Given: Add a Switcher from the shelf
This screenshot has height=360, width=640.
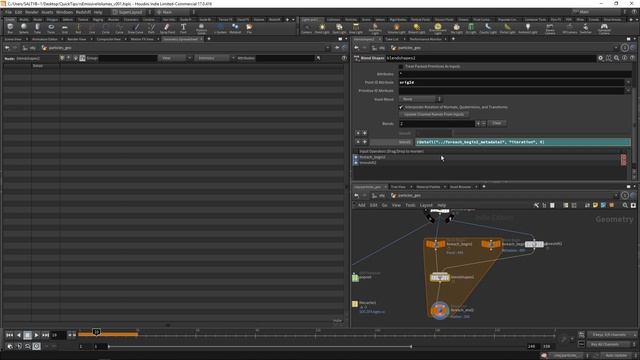Looking at the screenshot, I should [585, 28].
